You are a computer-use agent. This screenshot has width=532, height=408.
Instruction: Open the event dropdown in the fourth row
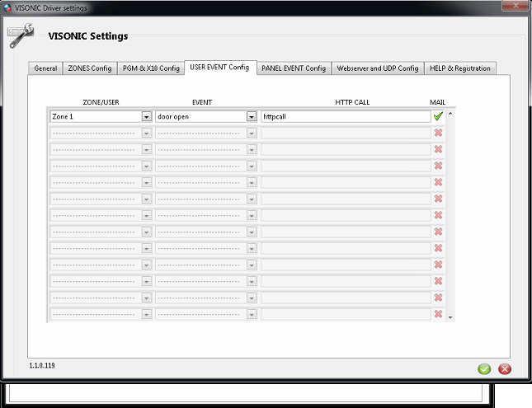point(252,166)
